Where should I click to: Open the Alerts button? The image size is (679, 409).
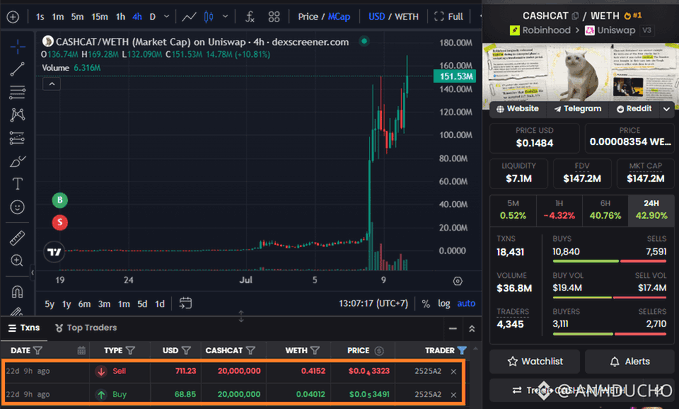click(x=630, y=362)
